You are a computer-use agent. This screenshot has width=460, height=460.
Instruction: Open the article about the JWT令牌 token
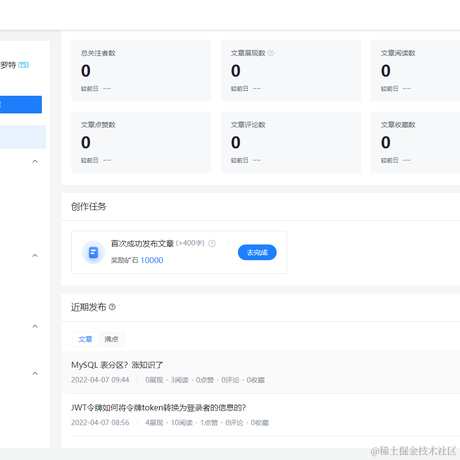click(158, 408)
